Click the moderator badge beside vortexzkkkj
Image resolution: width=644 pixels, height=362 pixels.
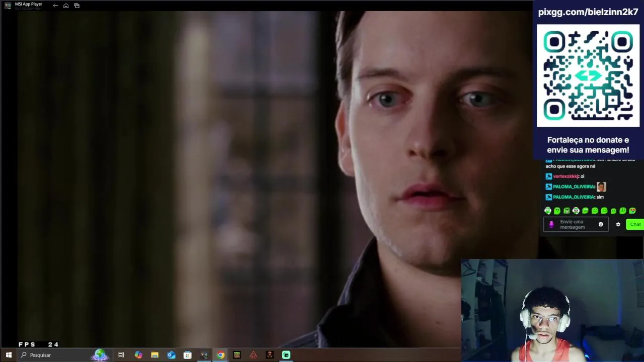click(548, 176)
